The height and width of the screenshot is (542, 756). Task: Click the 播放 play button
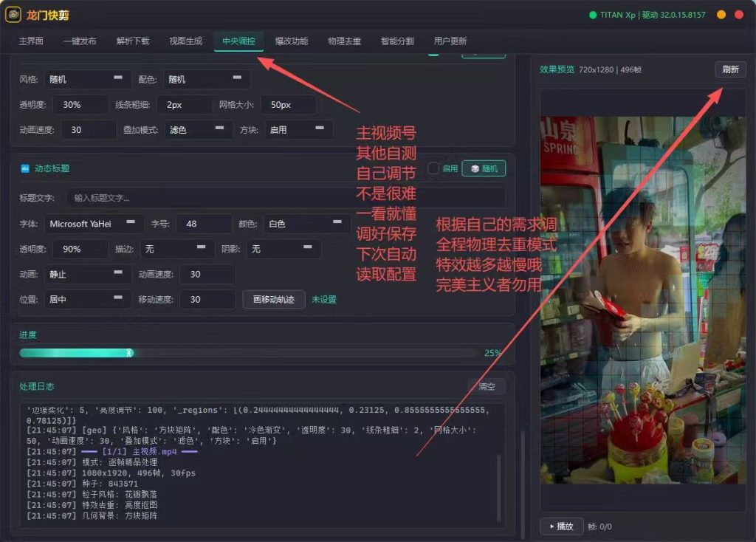tap(562, 526)
